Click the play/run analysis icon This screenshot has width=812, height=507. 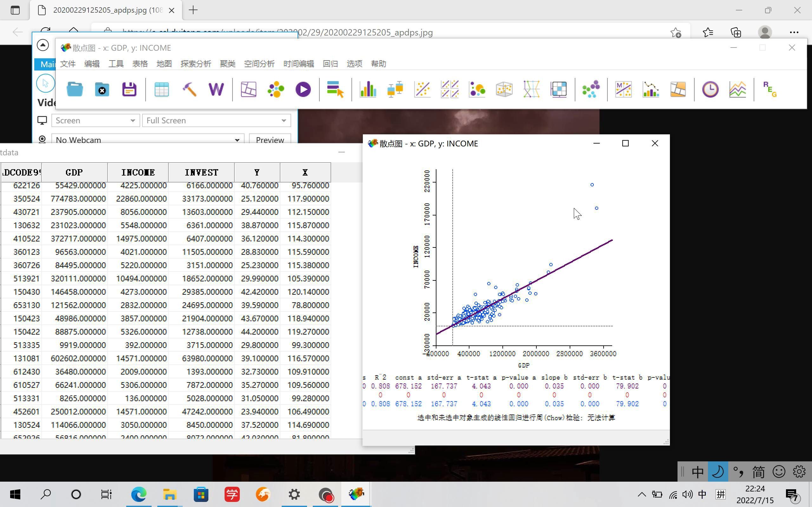pos(303,89)
